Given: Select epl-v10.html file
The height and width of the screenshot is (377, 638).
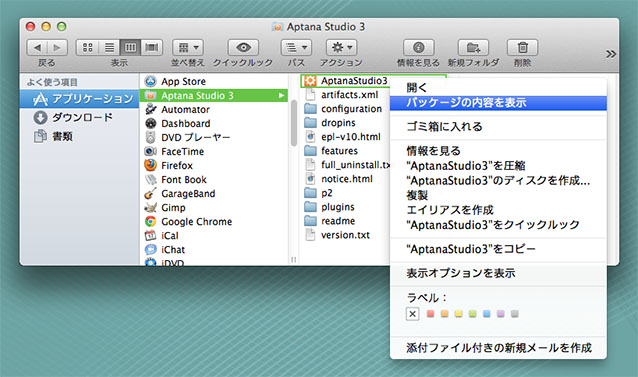Looking at the screenshot, I should pos(346,137).
